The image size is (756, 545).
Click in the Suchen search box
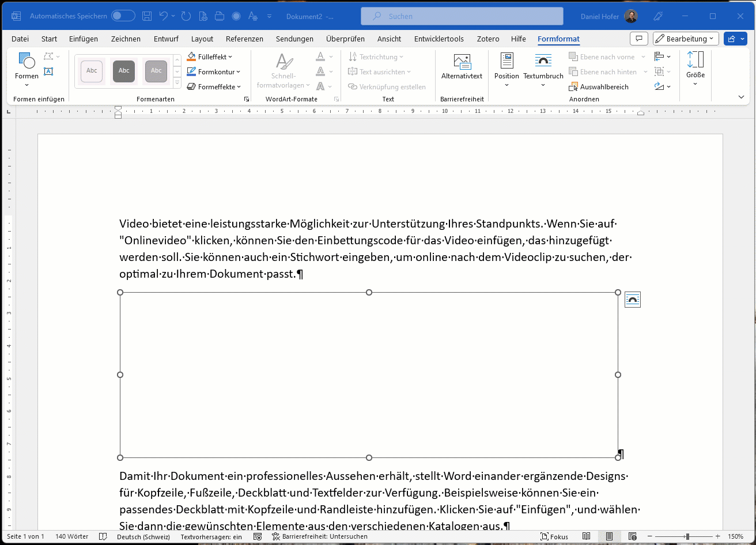click(462, 16)
